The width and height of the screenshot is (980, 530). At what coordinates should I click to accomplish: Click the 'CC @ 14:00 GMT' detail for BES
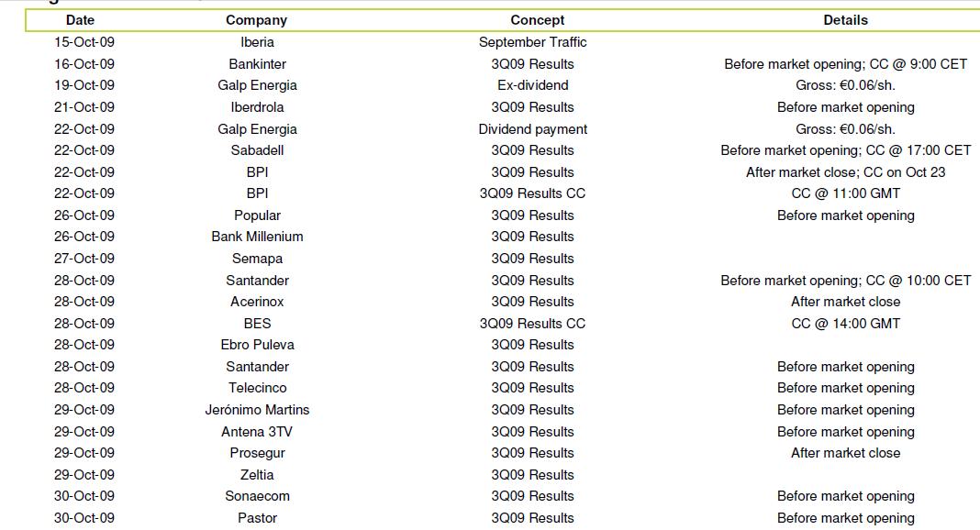[x=846, y=324]
